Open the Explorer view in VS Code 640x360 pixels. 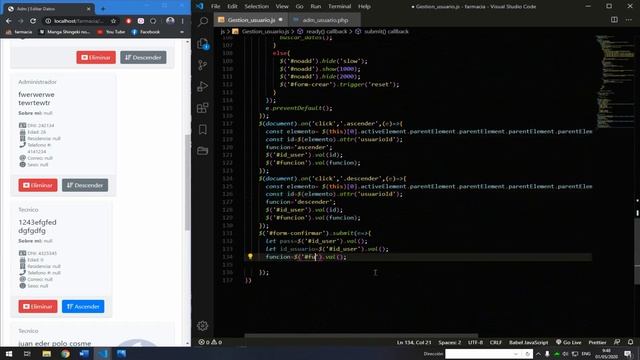click(x=202, y=44)
